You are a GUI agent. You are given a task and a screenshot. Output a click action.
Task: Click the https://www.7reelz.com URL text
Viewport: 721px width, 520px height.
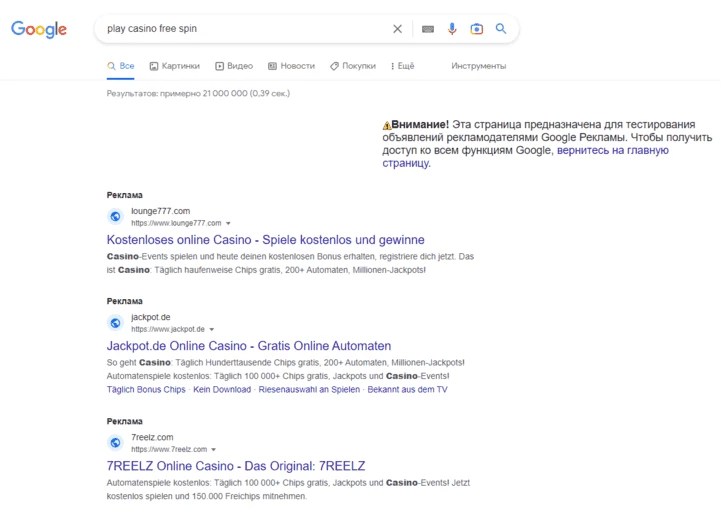(x=169, y=449)
